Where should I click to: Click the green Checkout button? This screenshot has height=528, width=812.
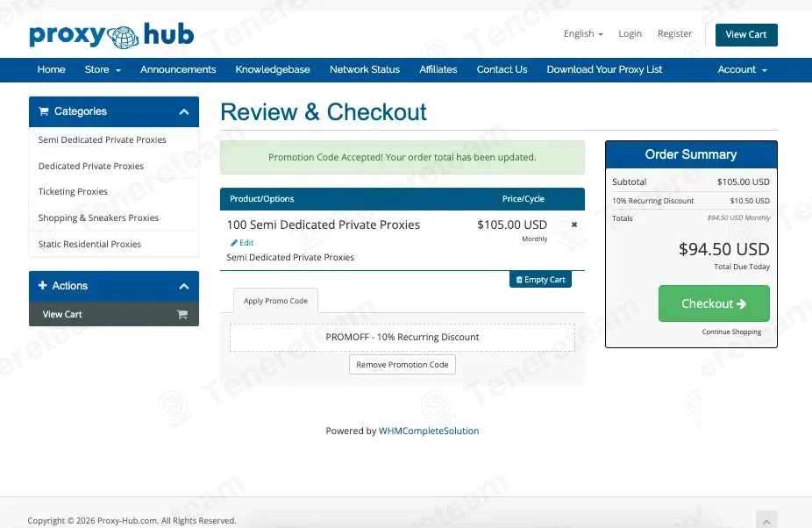(714, 303)
